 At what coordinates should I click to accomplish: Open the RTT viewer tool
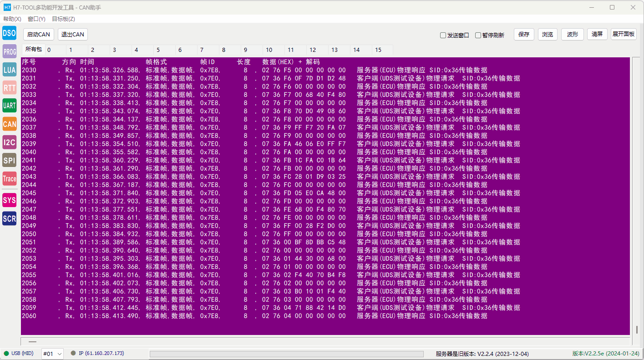[10, 87]
